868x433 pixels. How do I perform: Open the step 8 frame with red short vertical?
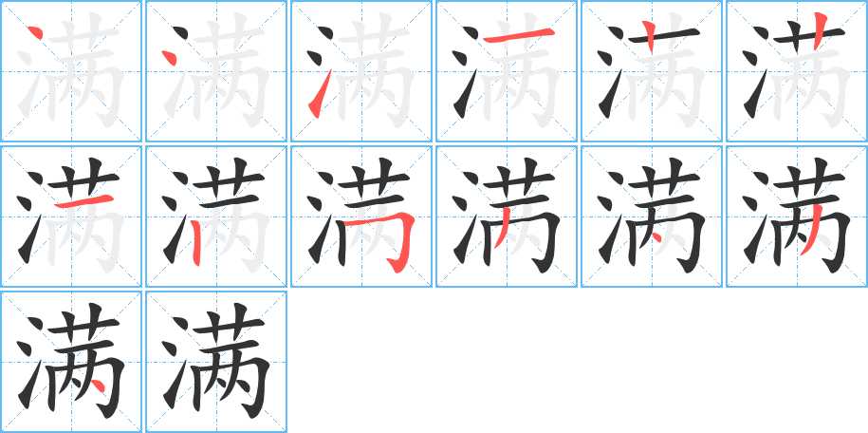[x=216, y=216]
